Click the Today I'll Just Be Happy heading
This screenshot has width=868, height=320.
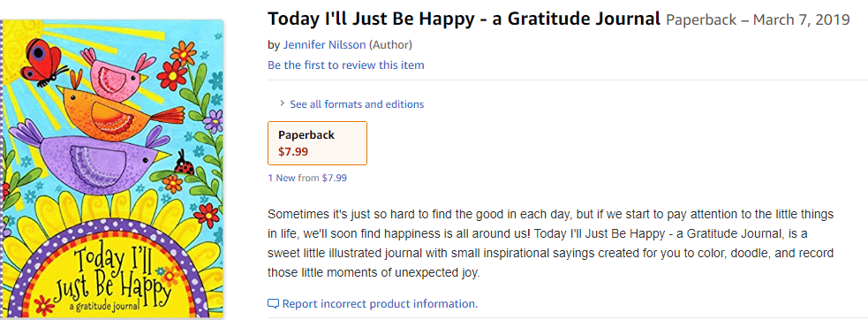464,20
